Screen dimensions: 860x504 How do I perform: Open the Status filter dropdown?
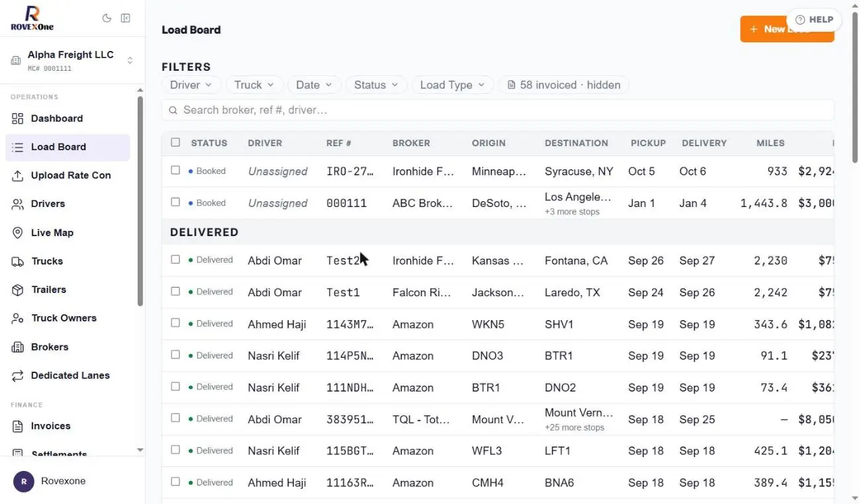coord(376,85)
